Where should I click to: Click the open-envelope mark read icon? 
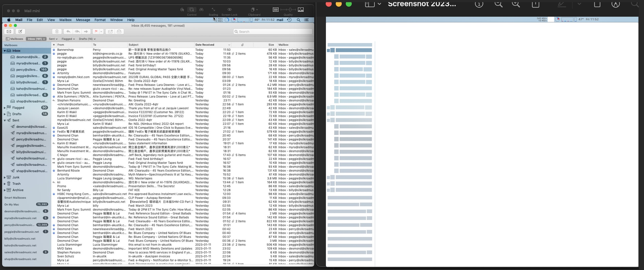pos(119,31)
